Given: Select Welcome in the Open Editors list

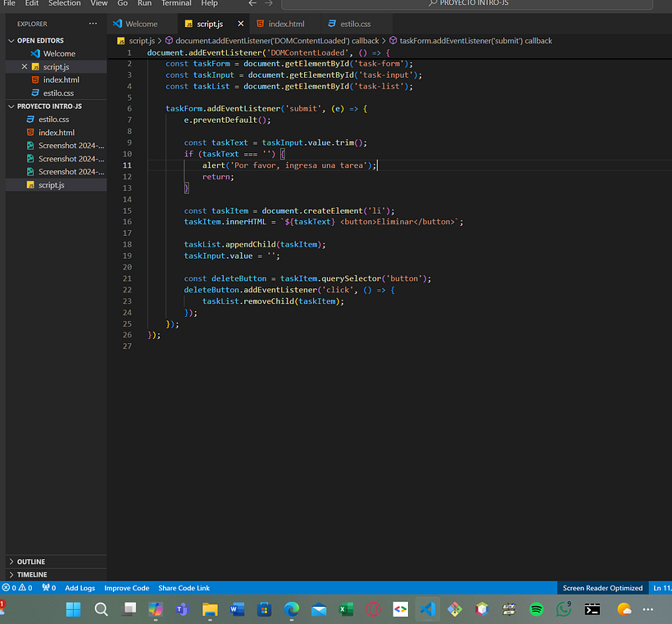Looking at the screenshot, I should pos(57,53).
